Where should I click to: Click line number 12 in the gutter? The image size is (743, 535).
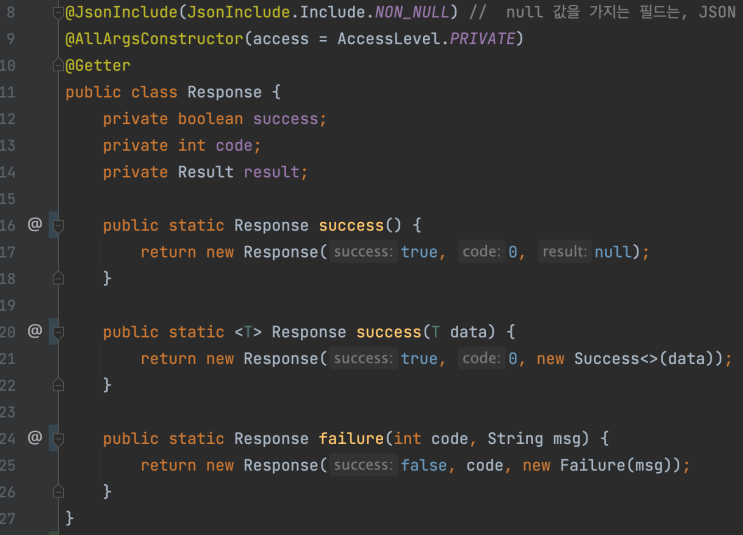[x=8, y=118]
